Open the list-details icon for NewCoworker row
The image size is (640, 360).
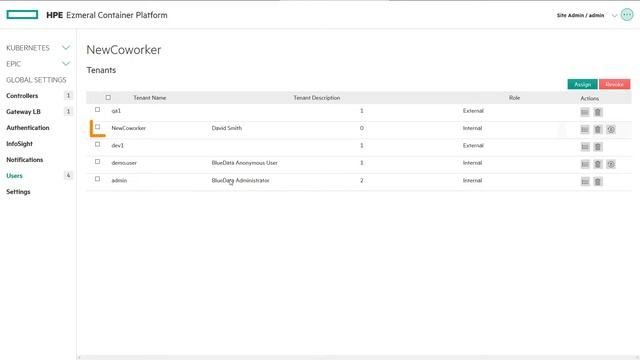pos(585,129)
